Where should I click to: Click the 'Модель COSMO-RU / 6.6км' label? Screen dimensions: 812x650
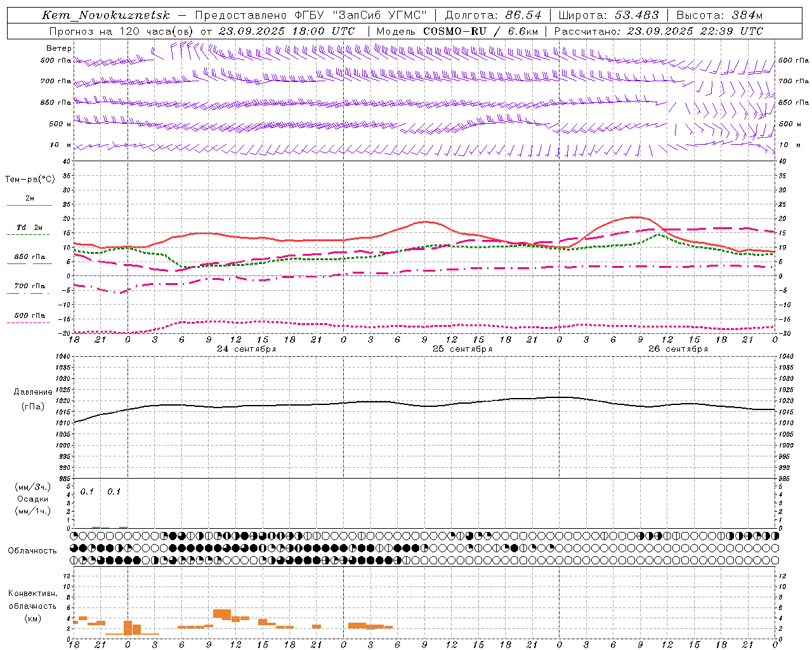coord(457,31)
